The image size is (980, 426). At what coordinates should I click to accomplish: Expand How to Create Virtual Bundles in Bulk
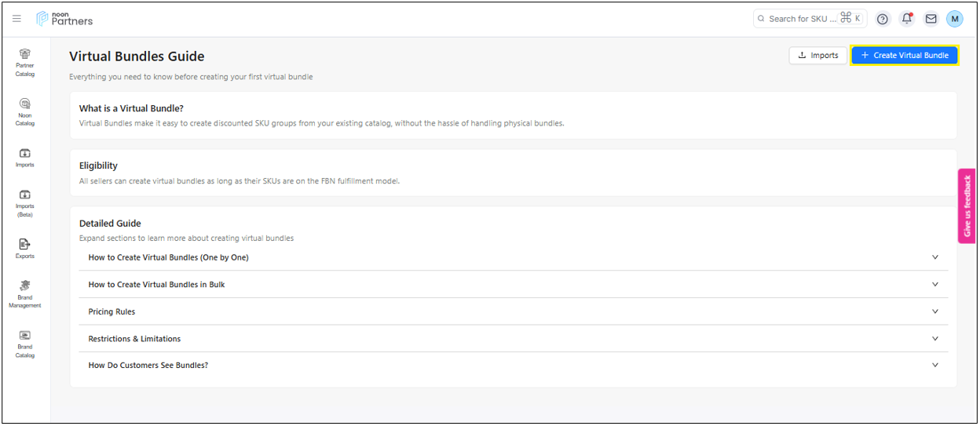pos(513,284)
